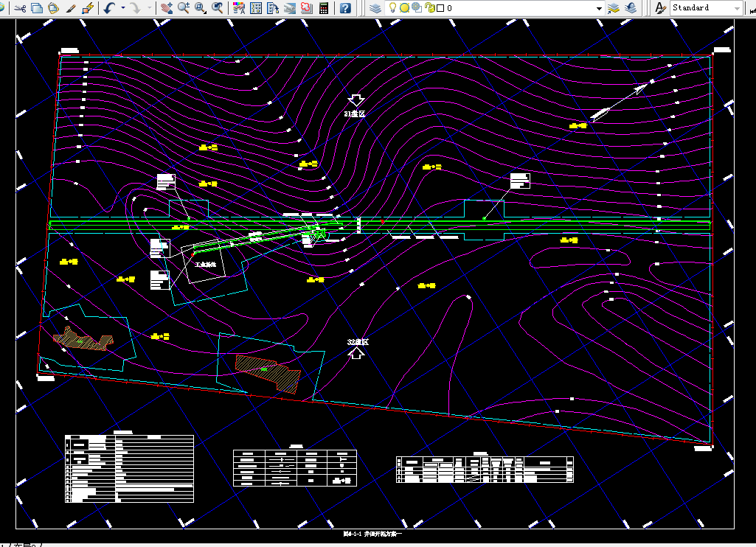Select the left orange hatched area
This screenshot has height=547, width=756.
tap(83, 339)
